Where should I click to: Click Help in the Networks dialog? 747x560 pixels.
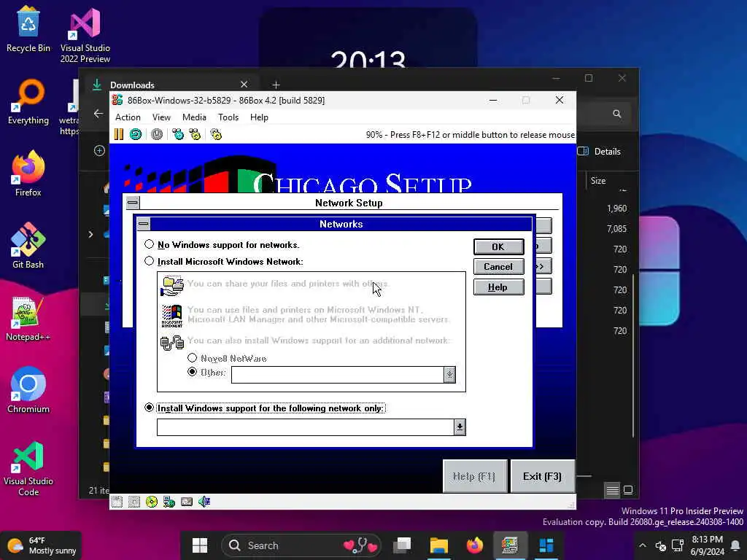(x=498, y=287)
